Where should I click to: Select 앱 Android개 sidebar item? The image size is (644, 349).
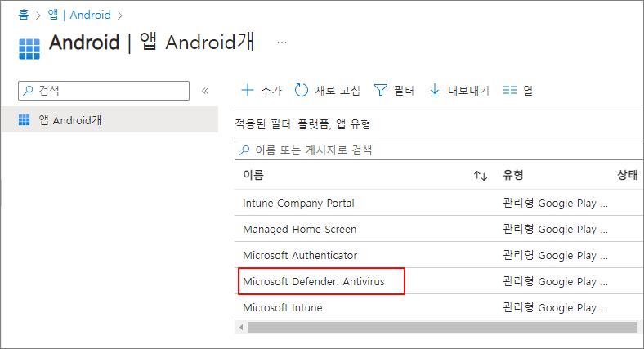click(x=110, y=120)
